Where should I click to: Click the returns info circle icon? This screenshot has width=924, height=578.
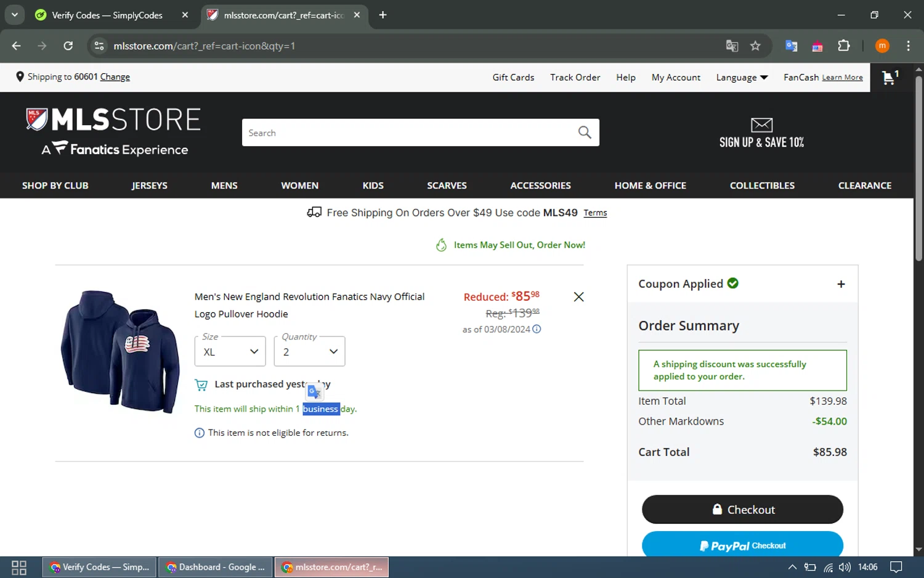click(x=199, y=433)
